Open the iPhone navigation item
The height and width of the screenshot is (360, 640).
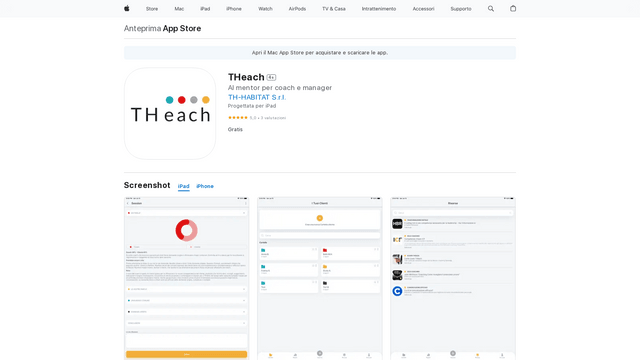pyautogui.click(x=234, y=9)
